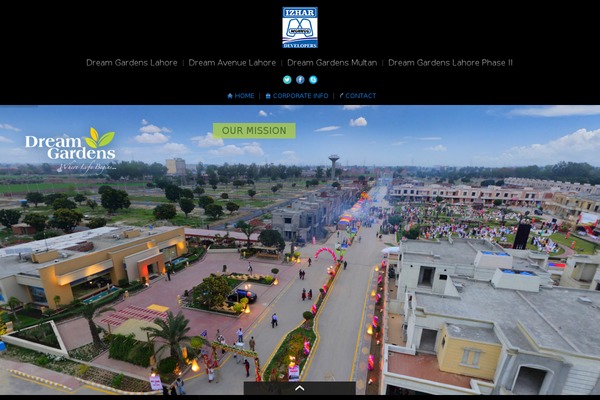Expand the bottom panel with up chevron
600x400 pixels.
(300, 388)
